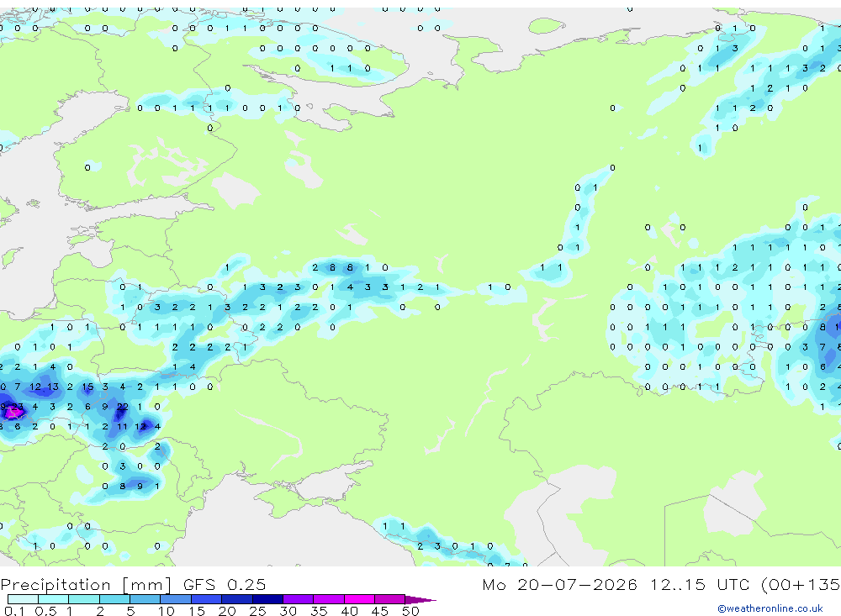Click the 1–2 mm legend color swatch

(83, 599)
